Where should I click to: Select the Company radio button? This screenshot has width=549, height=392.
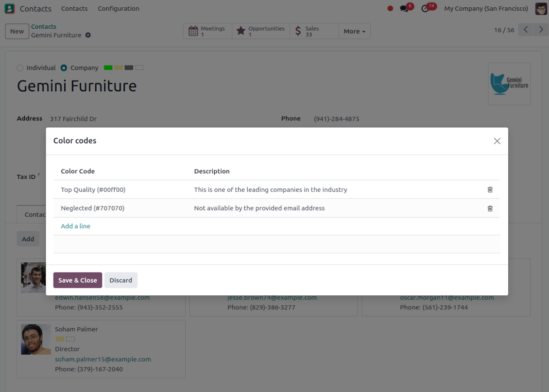[64, 68]
